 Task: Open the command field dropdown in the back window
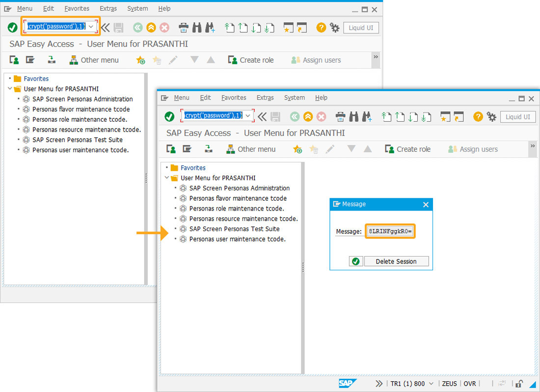[91, 26]
